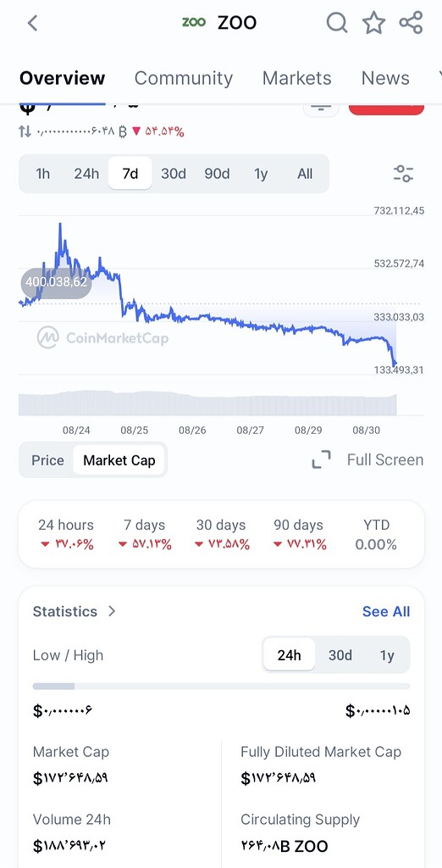The width and height of the screenshot is (442, 868).
Task: Add ZOO to watchlist with star icon
Action: (x=374, y=23)
